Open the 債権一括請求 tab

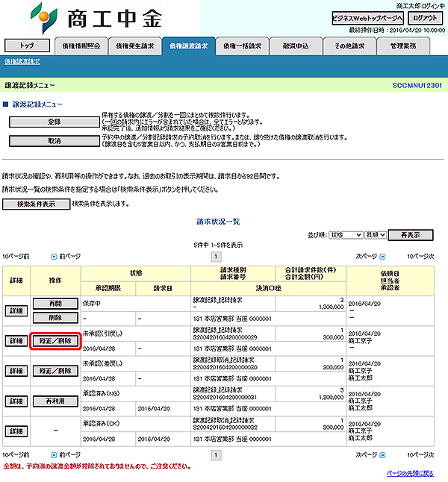(242, 46)
